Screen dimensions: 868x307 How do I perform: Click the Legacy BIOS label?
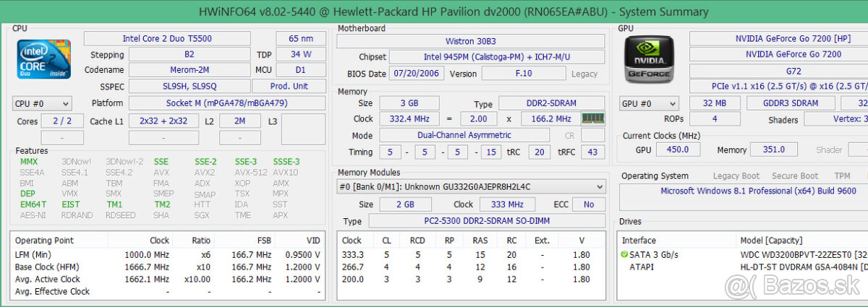(584, 74)
